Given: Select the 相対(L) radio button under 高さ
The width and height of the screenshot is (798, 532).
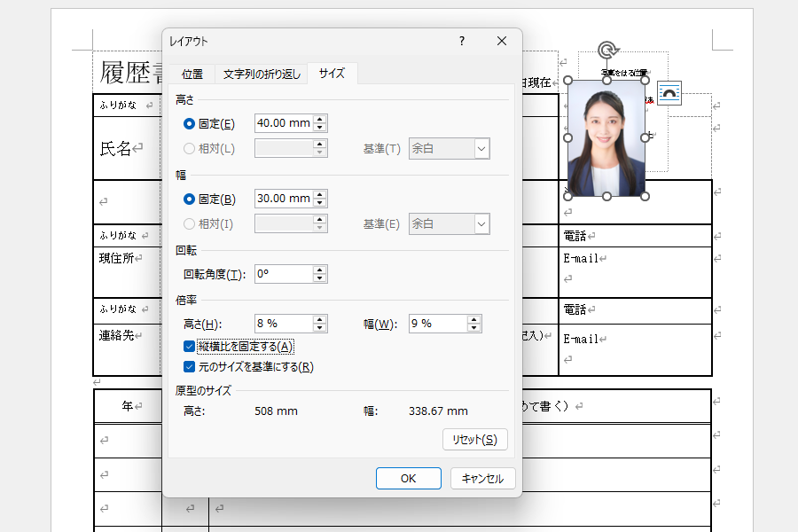Looking at the screenshot, I should pos(187,148).
